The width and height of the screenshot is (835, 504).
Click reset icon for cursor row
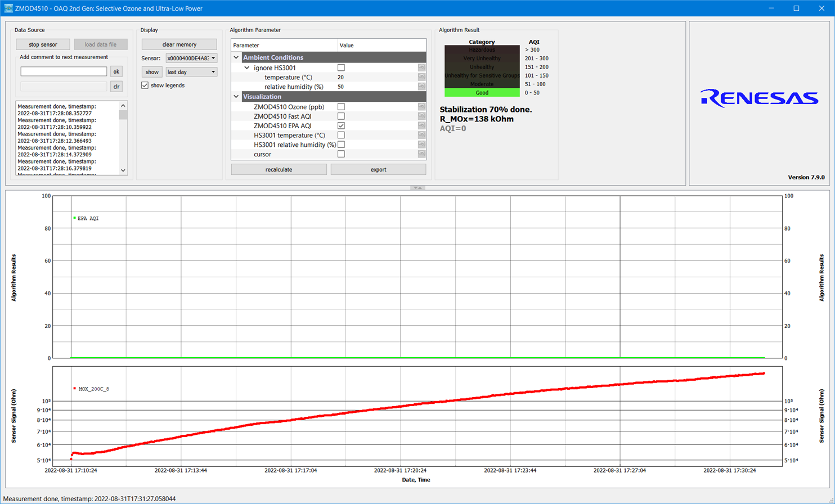tap(421, 154)
